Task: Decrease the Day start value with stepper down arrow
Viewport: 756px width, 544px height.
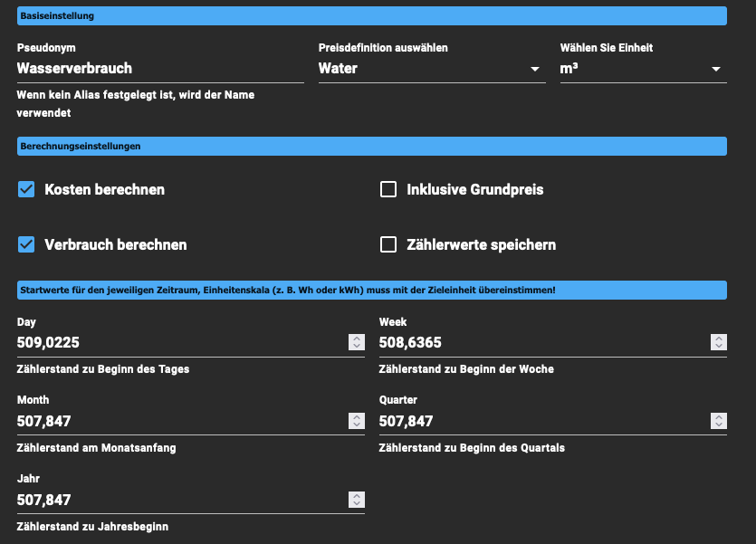Action: click(x=357, y=346)
